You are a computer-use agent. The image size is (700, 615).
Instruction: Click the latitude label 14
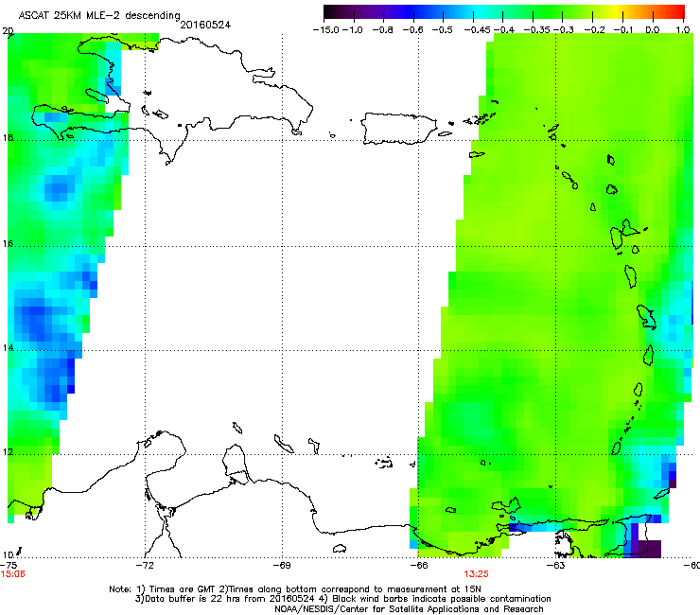coord(8,347)
